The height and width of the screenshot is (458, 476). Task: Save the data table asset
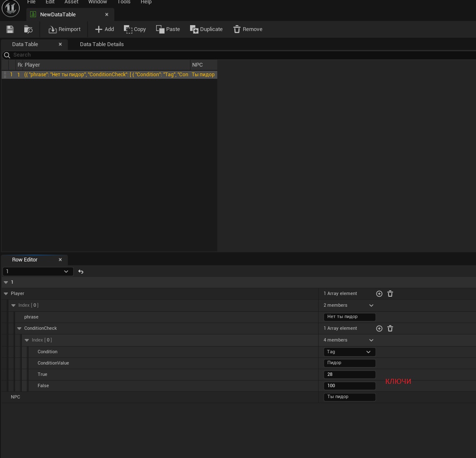[10, 29]
